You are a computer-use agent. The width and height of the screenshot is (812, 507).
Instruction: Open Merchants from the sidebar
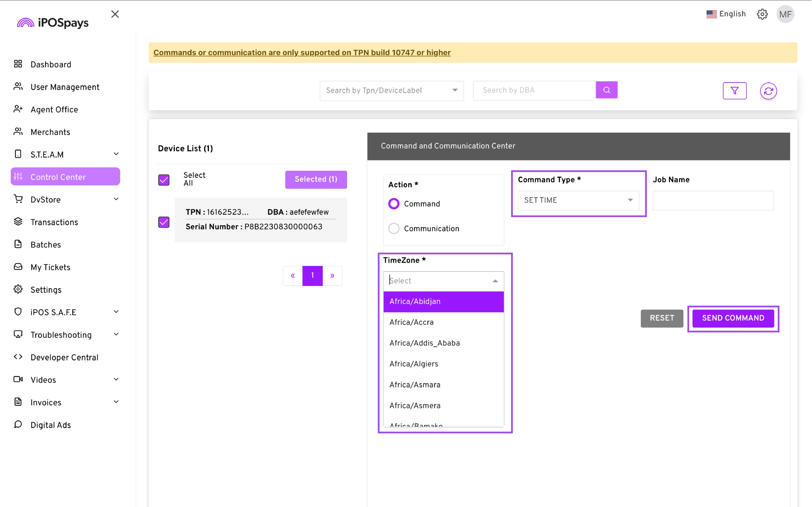tap(50, 132)
